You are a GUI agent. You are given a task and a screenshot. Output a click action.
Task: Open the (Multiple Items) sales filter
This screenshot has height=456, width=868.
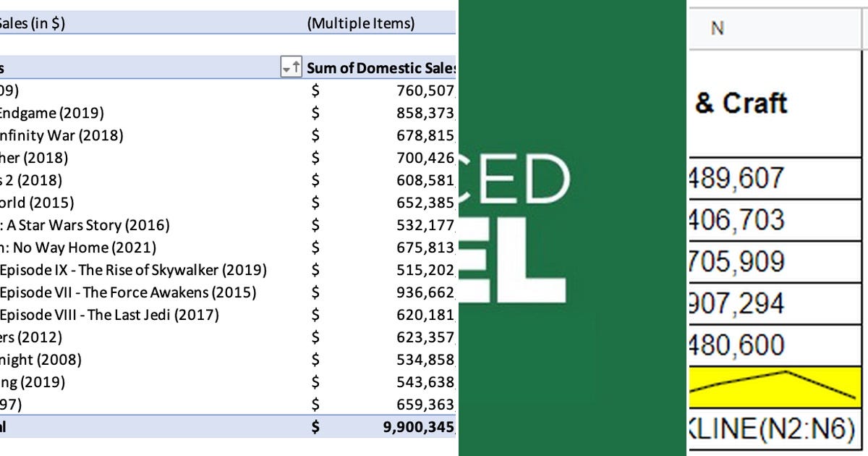362,23
